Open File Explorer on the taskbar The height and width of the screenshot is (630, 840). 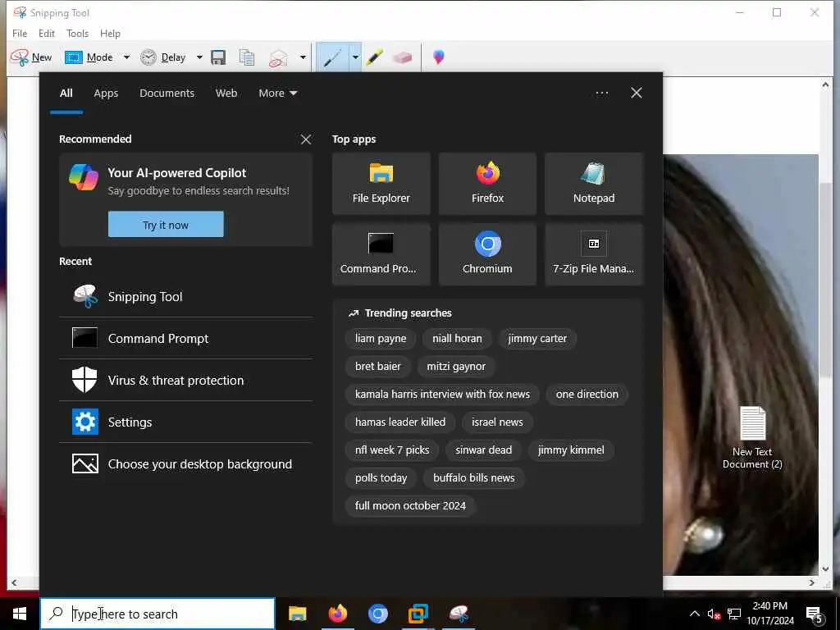297,614
